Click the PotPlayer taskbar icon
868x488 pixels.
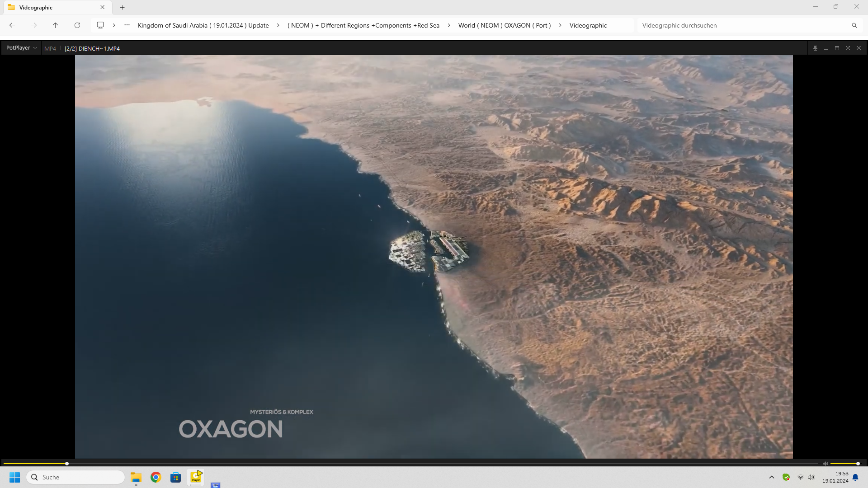coord(196,477)
